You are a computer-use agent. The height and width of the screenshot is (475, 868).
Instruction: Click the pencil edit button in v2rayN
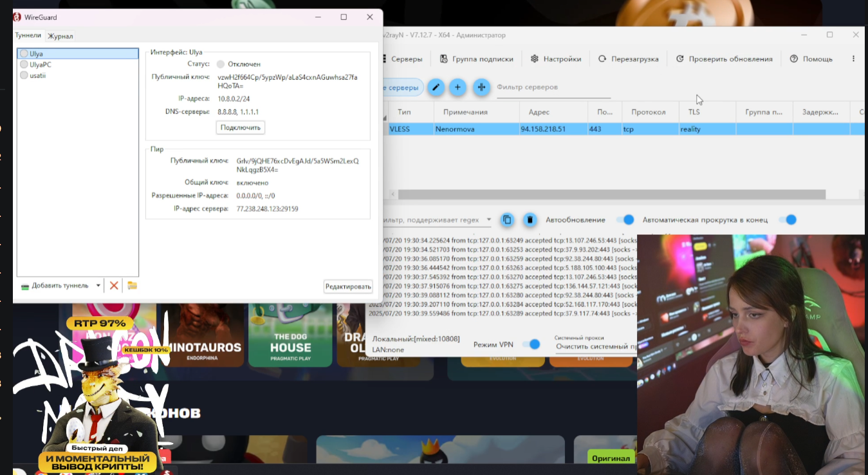click(x=436, y=87)
